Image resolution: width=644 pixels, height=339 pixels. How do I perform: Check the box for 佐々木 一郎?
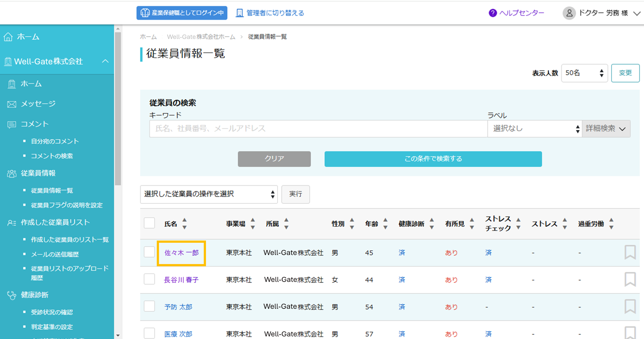pyautogui.click(x=149, y=252)
